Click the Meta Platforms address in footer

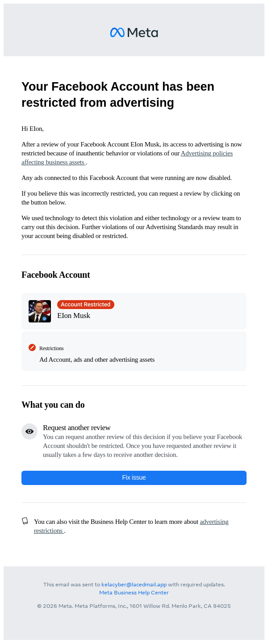tap(134, 606)
